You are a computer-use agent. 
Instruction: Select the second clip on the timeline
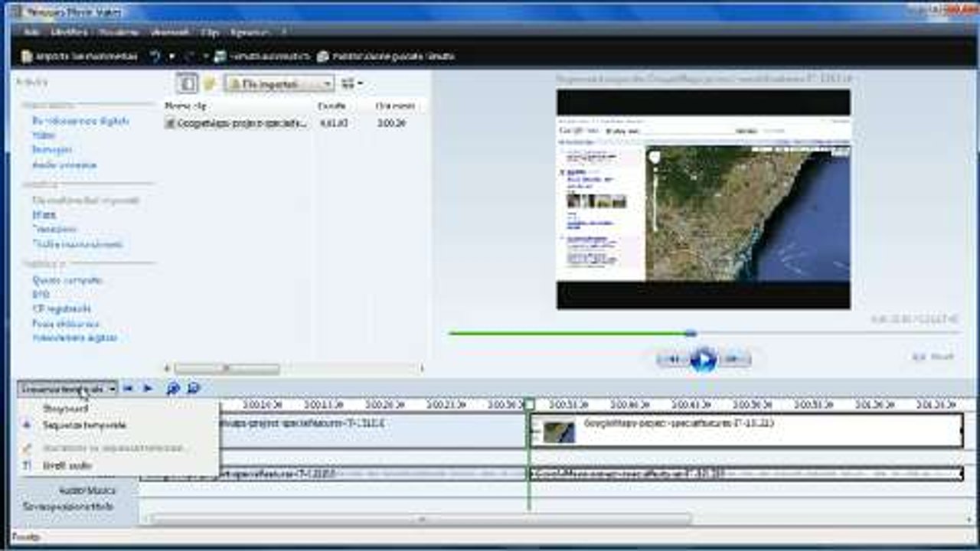746,431
